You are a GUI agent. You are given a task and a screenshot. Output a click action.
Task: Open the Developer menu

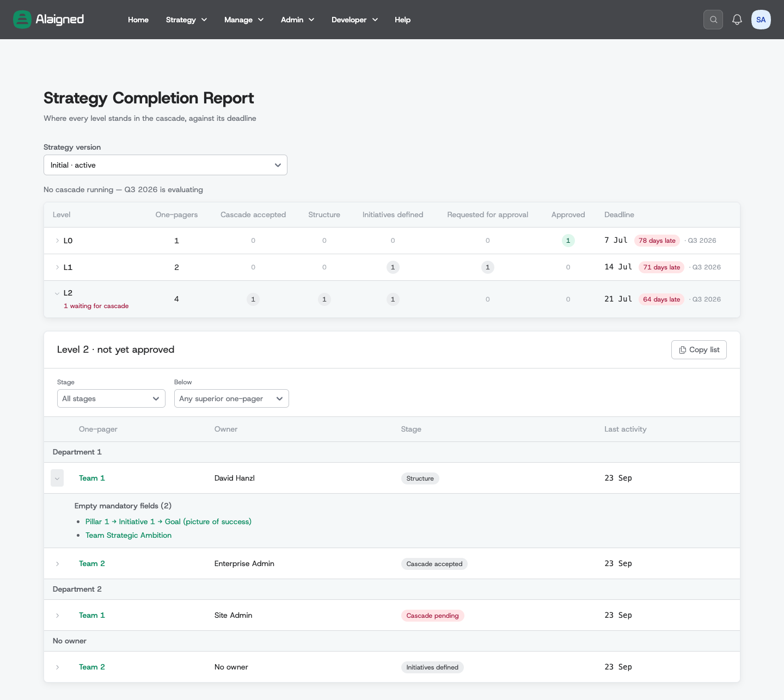[354, 20]
